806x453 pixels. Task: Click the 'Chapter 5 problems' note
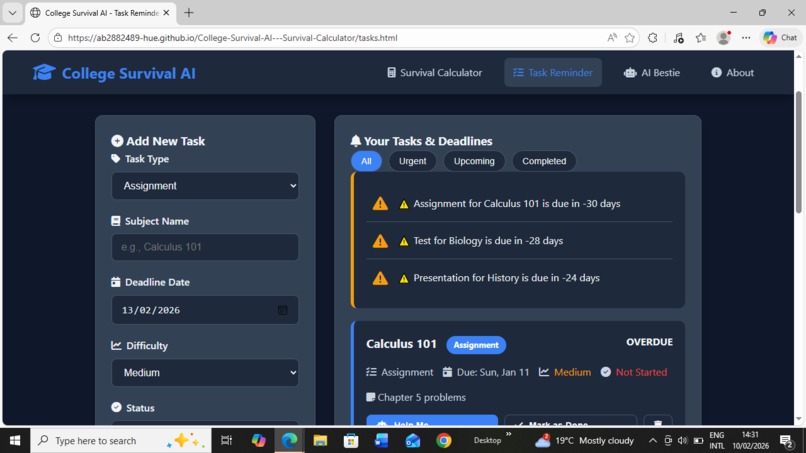pyautogui.click(x=422, y=397)
